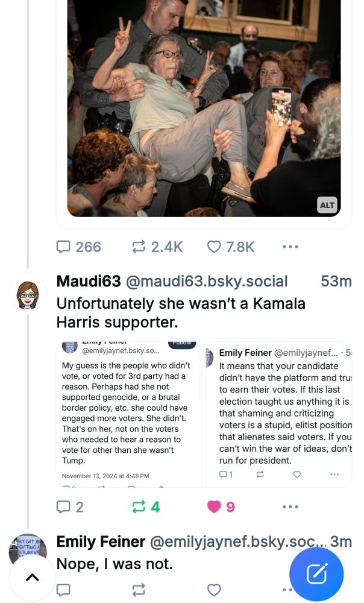
Task: Undo repost on Maudi63's post
Action: pos(146,507)
